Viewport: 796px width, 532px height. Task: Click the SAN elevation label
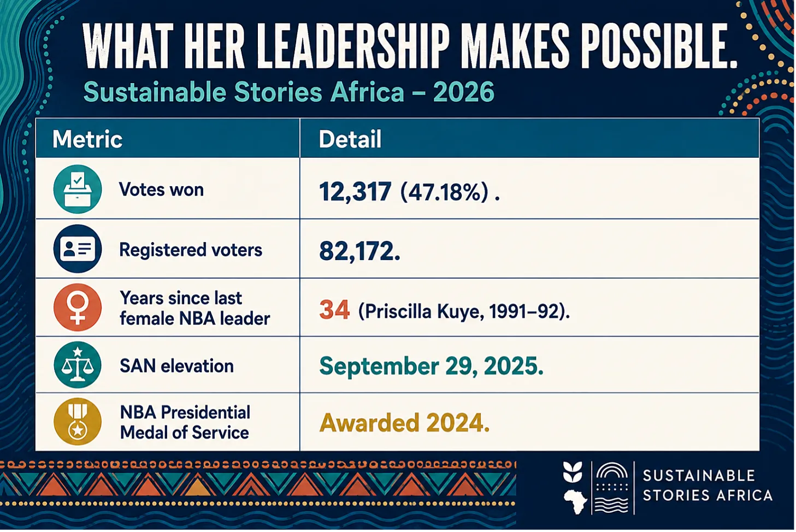point(176,365)
